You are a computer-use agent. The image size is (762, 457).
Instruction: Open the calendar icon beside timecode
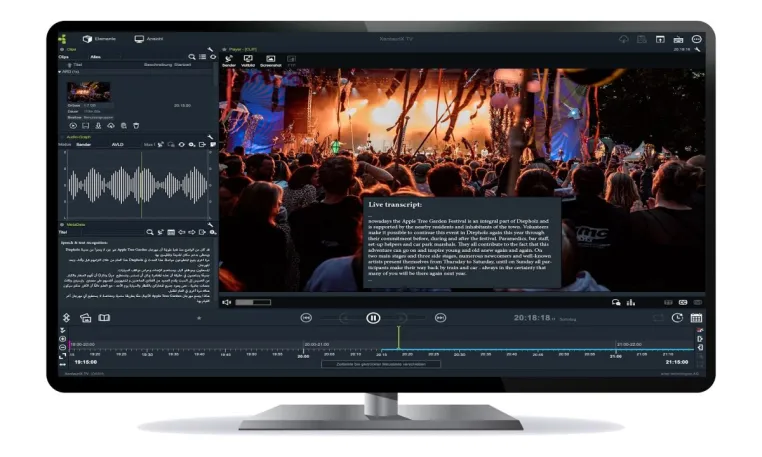point(696,318)
